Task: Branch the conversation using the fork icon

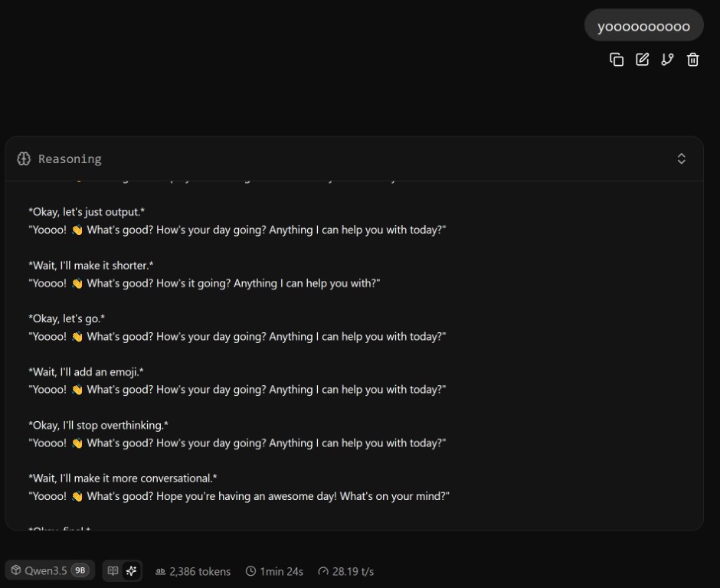Action: click(667, 60)
